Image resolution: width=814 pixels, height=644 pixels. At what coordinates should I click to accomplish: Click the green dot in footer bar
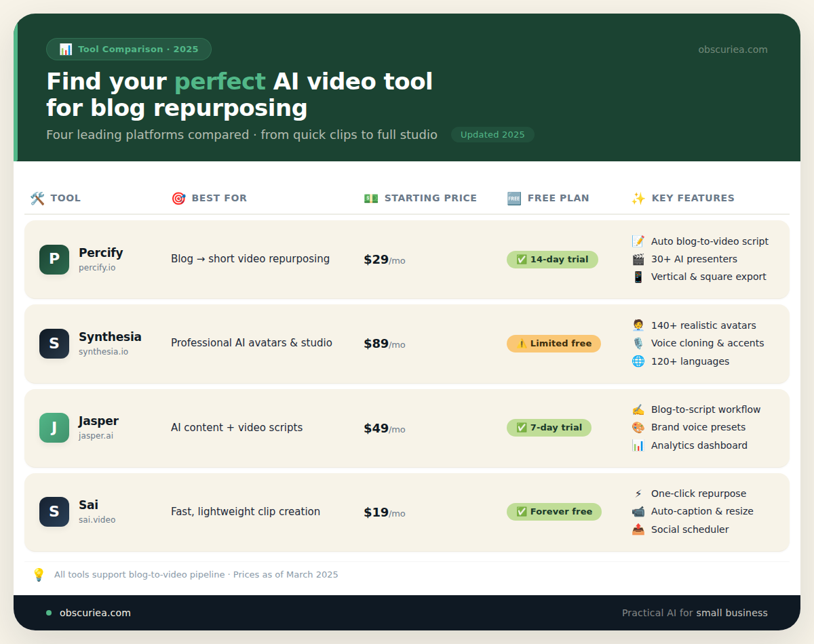tap(49, 613)
